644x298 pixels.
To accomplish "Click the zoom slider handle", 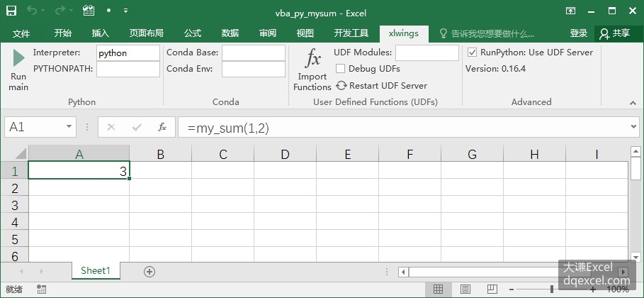I will click(x=552, y=289).
